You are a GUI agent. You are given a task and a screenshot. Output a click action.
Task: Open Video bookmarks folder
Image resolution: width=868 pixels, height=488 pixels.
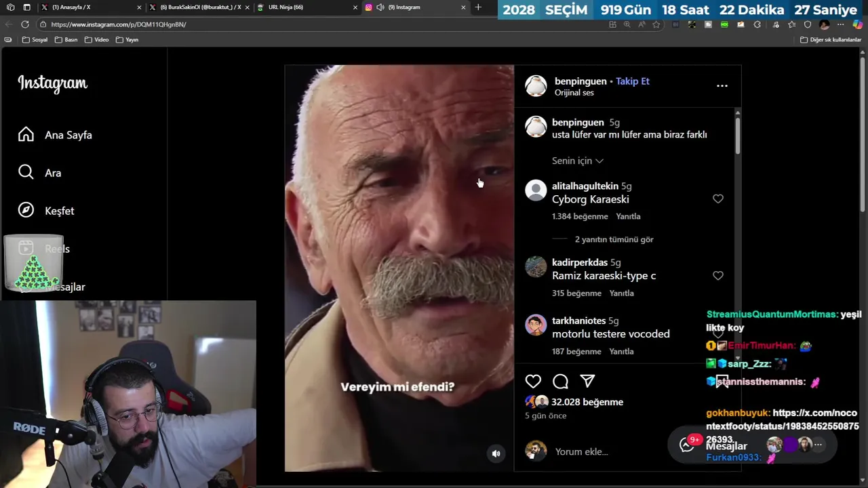[96, 40]
